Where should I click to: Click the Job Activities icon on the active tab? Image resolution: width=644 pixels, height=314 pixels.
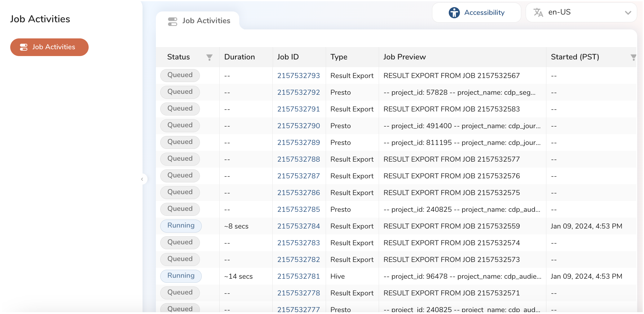coord(172,21)
